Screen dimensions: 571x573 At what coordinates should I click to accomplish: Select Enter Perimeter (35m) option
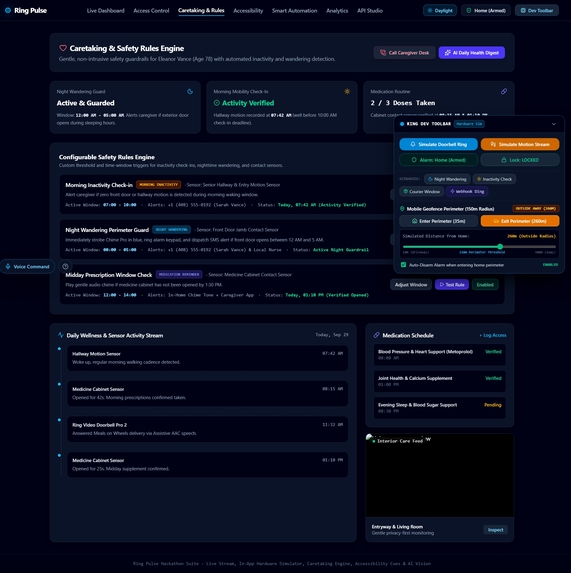click(x=438, y=221)
